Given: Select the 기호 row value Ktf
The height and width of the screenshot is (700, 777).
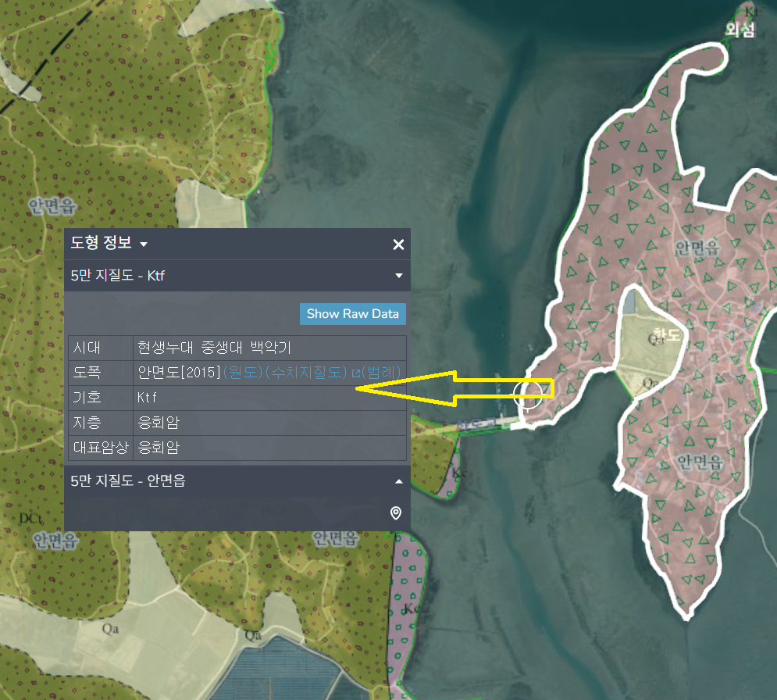Looking at the screenshot, I should [x=148, y=398].
